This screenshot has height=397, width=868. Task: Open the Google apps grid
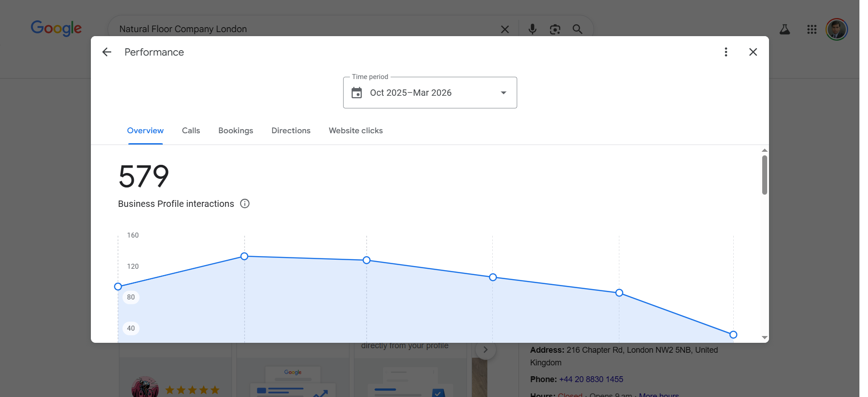click(x=812, y=29)
